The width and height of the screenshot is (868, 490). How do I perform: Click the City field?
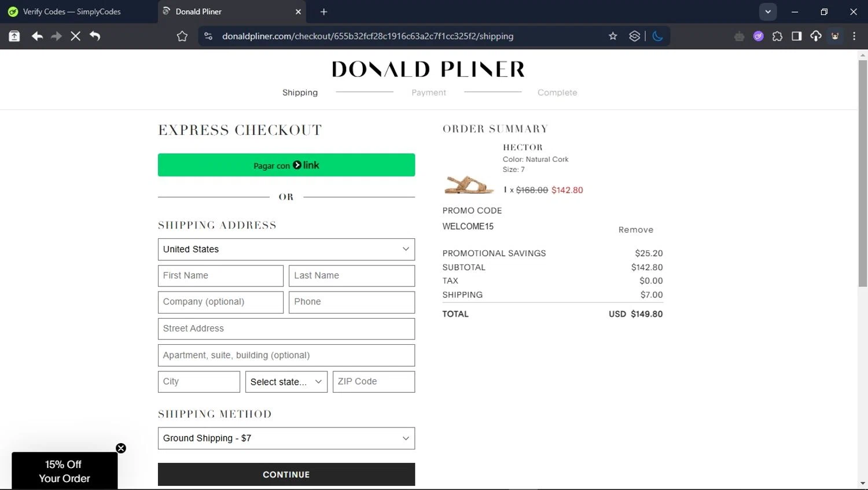[199, 382]
